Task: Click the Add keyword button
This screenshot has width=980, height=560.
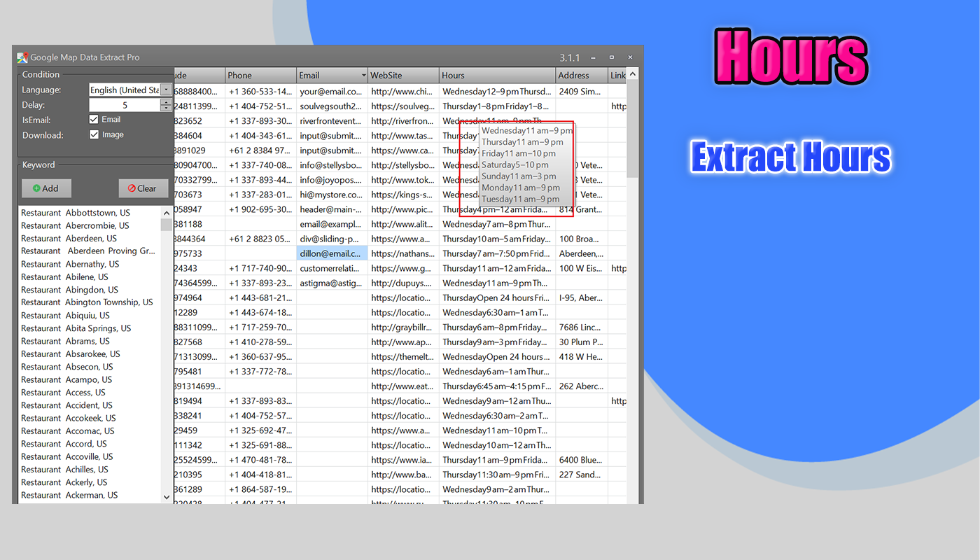Action: (46, 188)
